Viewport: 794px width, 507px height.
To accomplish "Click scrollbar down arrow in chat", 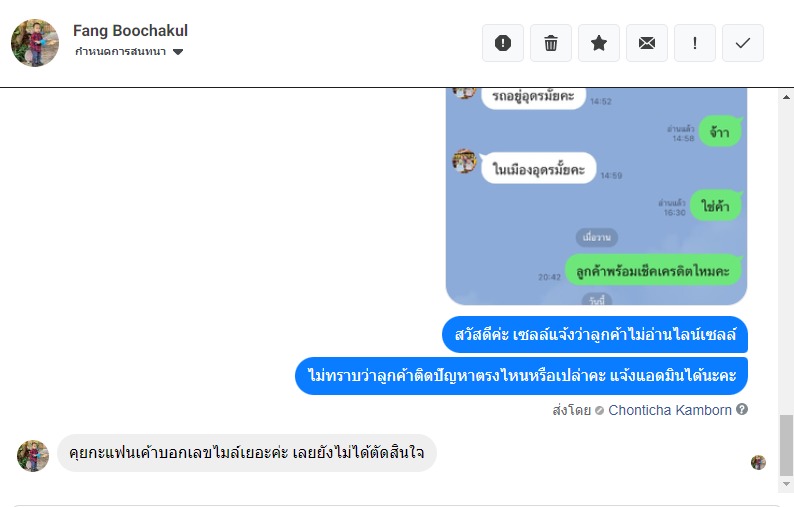I will pos(786,484).
